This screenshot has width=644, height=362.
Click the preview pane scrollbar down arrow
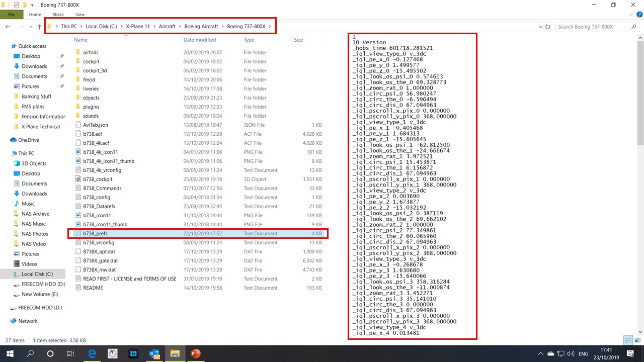(640, 332)
